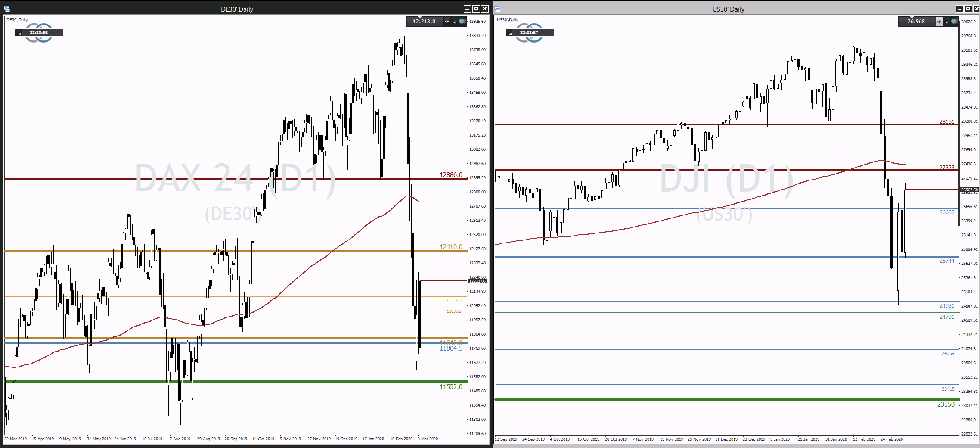Screen dimensions: 980x448
Task: Select the 24731 green level label
Action: click(946, 317)
